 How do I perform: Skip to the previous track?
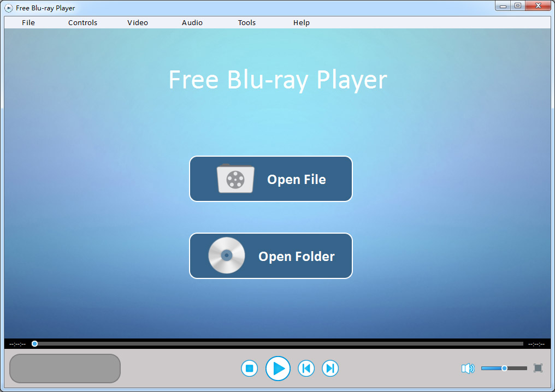click(306, 369)
